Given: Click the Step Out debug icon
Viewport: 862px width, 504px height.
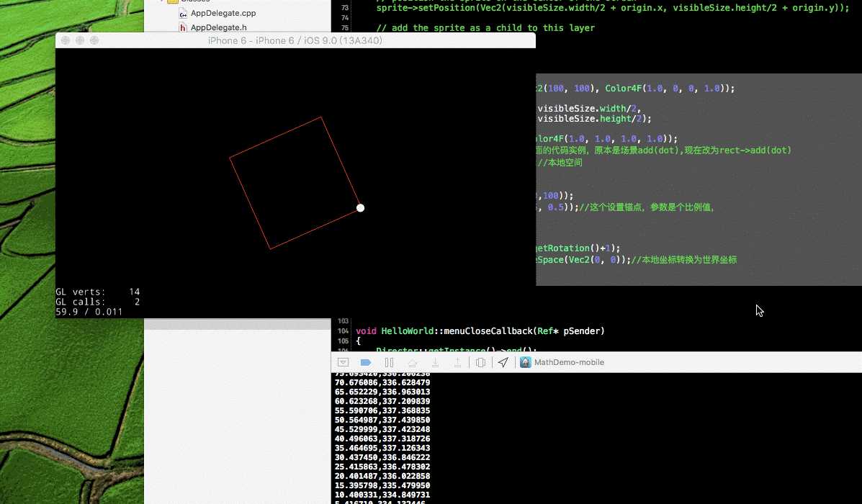Looking at the screenshot, I should [457, 363].
